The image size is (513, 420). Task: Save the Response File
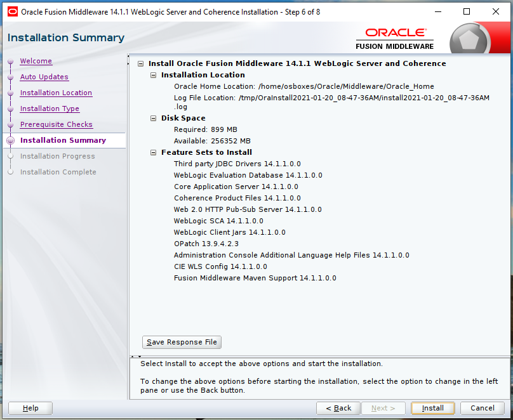pyautogui.click(x=182, y=342)
